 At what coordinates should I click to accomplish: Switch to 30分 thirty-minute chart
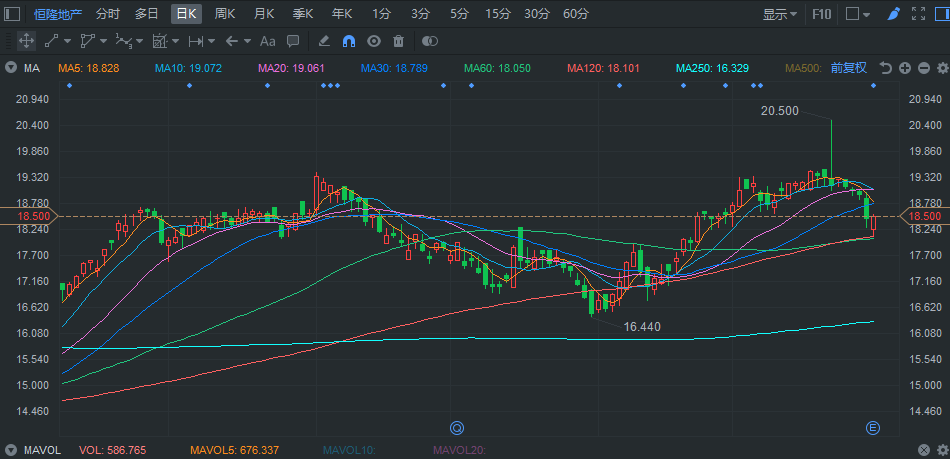pos(537,14)
